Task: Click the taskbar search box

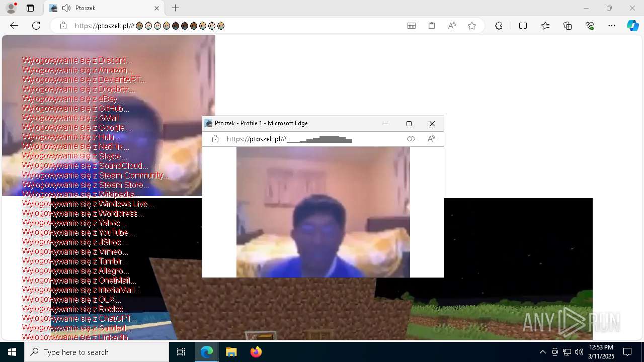Action: point(97,352)
